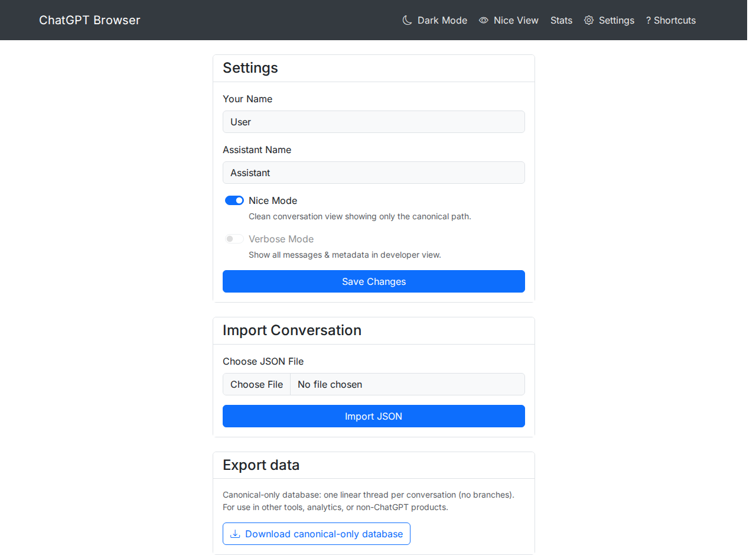Click into the Your Name field
Viewport: 756px width, 555px height.
tap(374, 122)
